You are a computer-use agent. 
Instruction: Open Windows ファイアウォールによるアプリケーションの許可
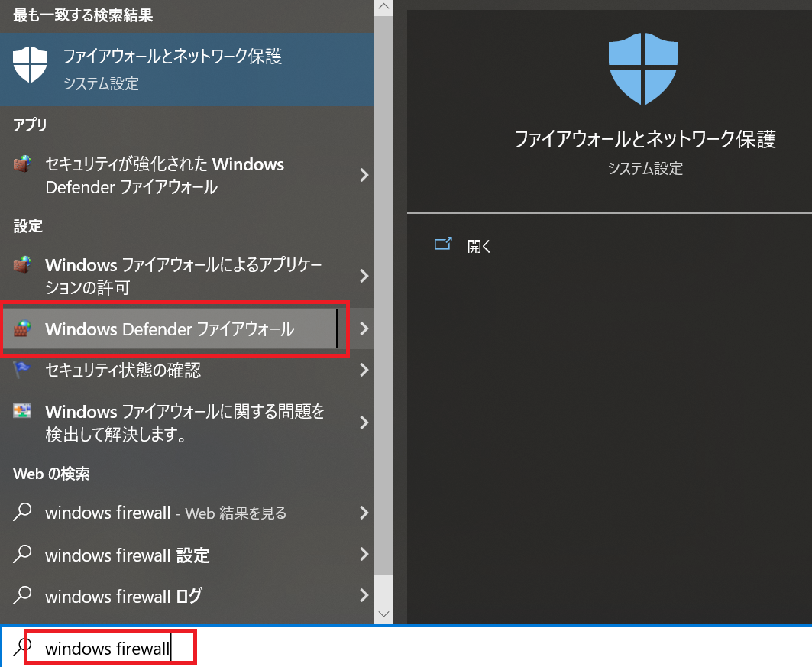tap(176, 276)
